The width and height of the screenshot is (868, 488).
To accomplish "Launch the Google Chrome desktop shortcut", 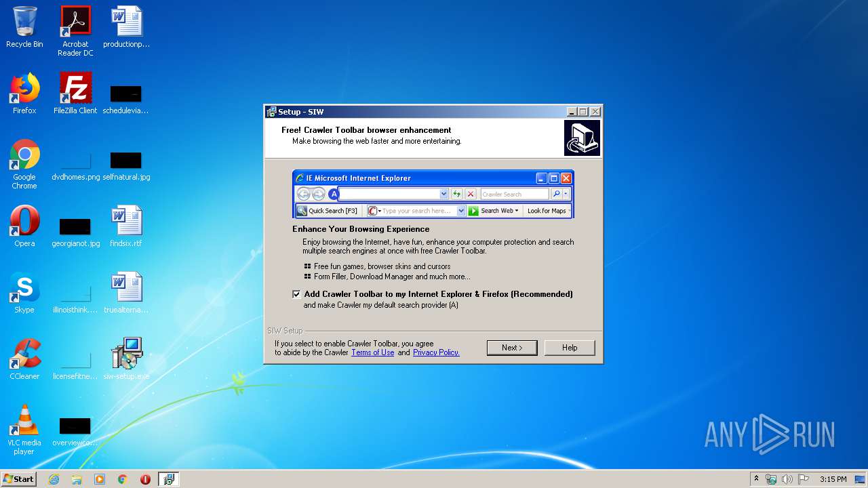I will click(x=24, y=164).
